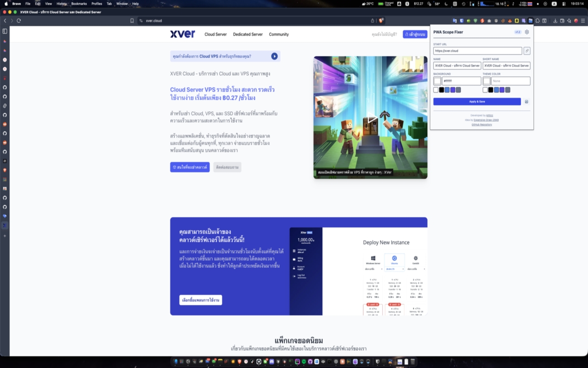Screen dimensions: 588x368
Task: Click the สนใจที่จะเช่าคลาวด์ button
Action: tap(190, 167)
